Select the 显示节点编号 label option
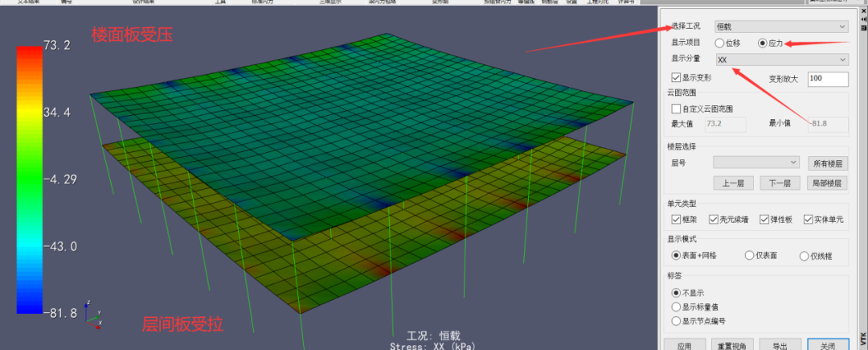 point(675,321)
